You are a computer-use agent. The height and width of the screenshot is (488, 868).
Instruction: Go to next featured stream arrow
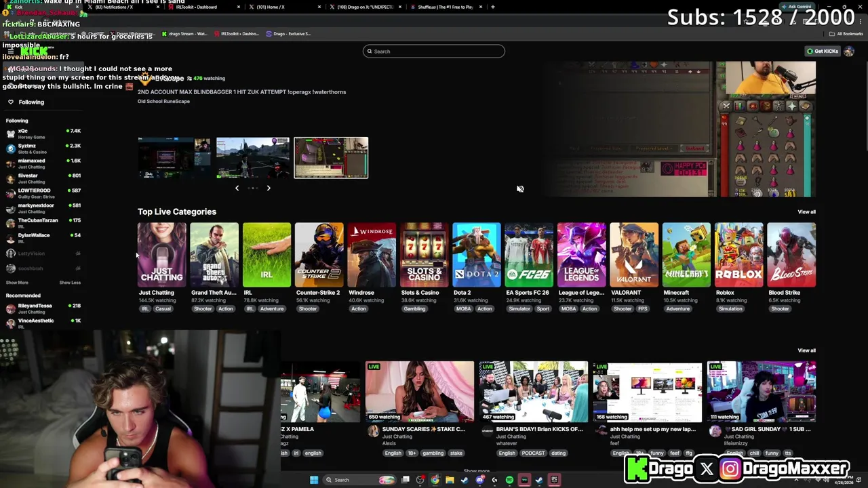point(269,188)
